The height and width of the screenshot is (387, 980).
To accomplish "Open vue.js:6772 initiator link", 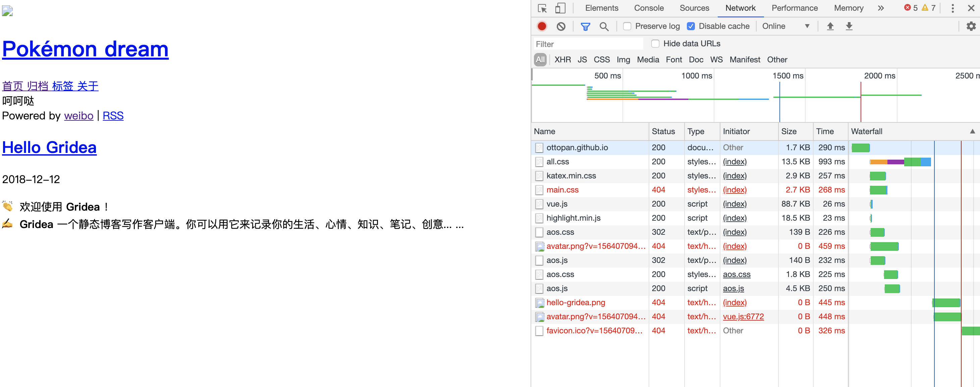I will pyautogui.click(x=743, y=317).
